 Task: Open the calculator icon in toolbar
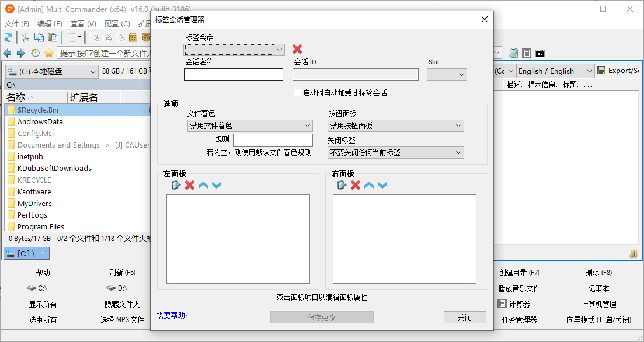[527, 53]
